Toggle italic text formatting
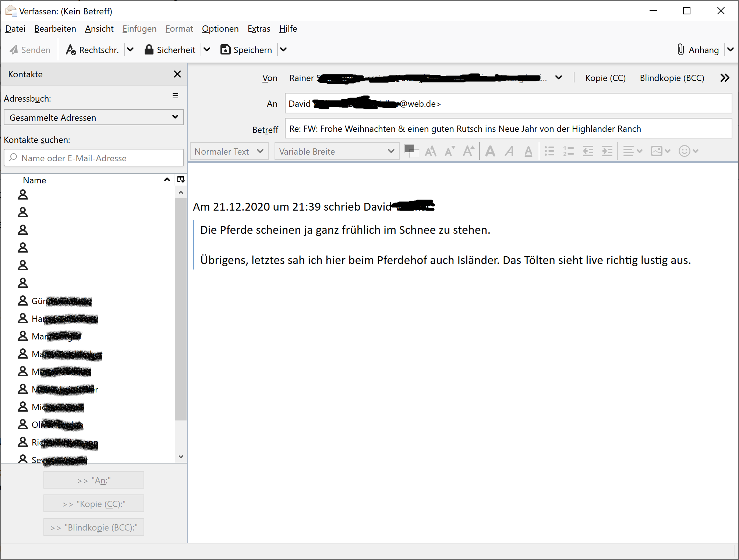The height and width of the screenshot is (560, 739). 509,151
